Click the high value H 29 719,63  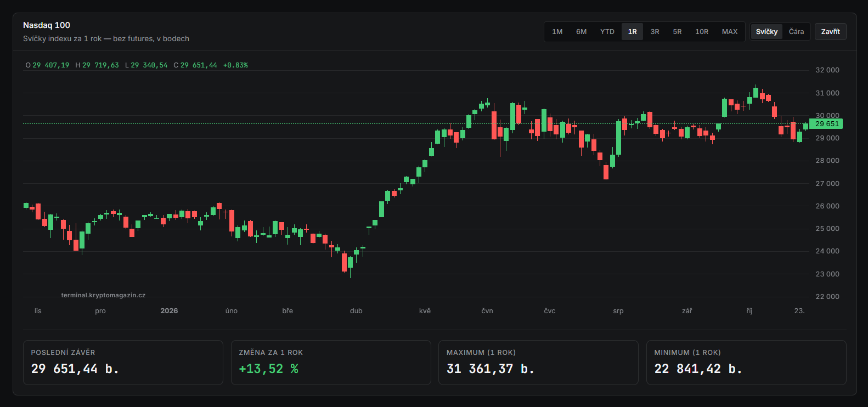(x=97, y=65)
